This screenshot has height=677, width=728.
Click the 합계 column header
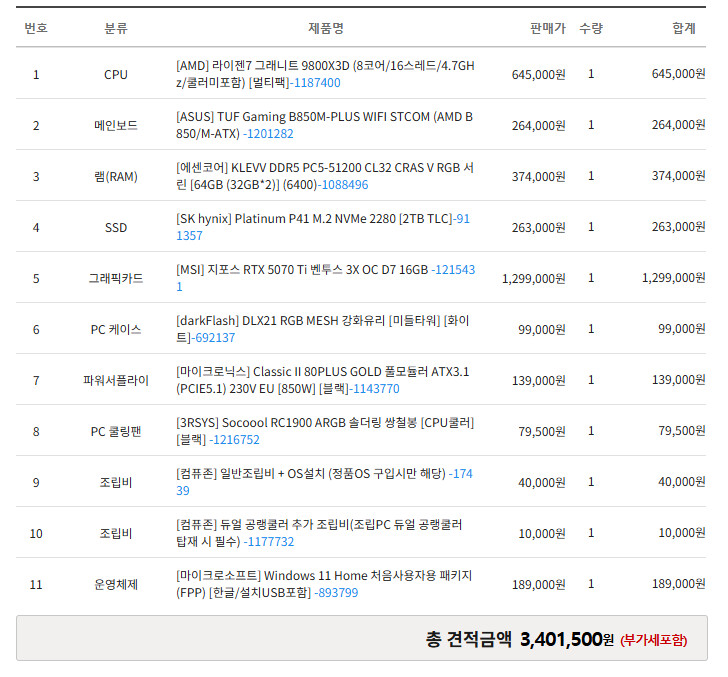684,28
